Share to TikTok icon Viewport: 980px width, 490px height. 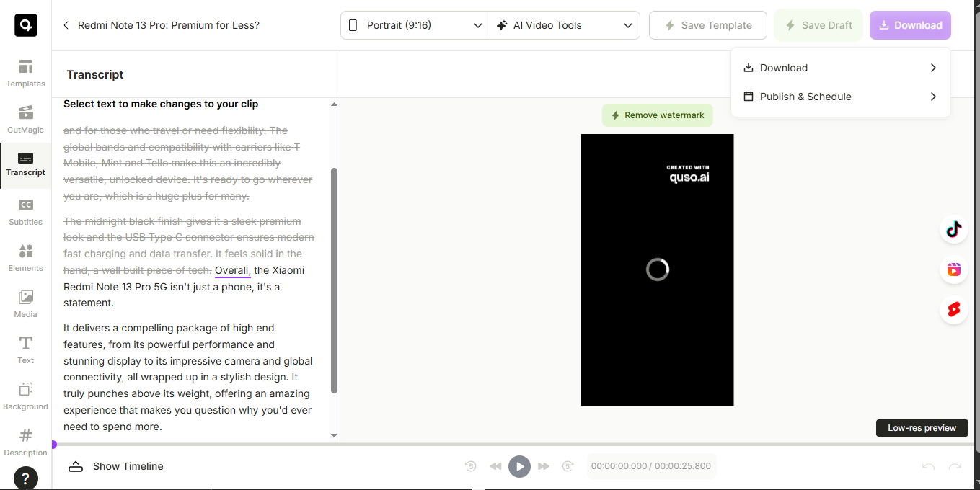[x=954, y=230]
